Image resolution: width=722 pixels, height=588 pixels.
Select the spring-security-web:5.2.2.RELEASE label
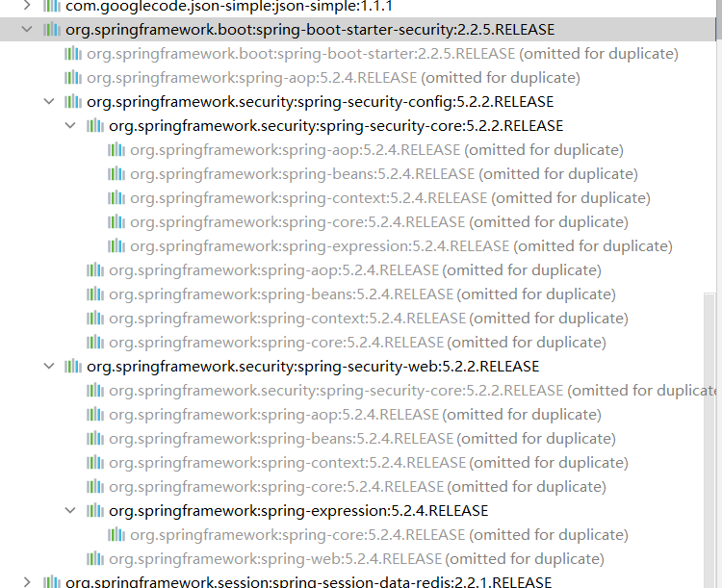point(313,367)
